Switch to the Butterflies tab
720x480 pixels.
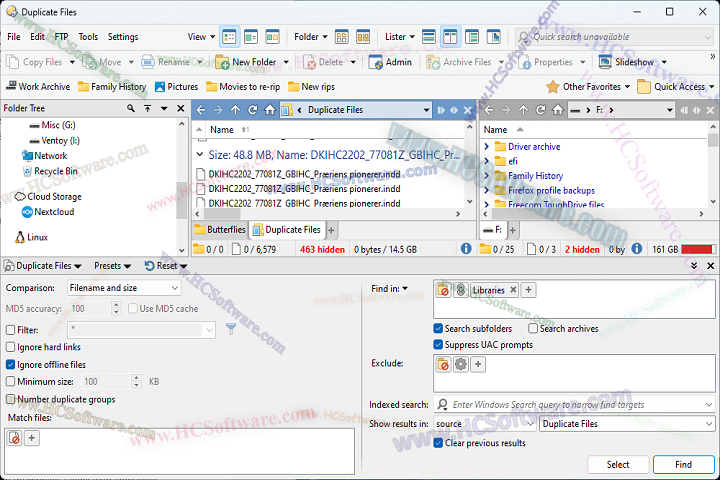[220, 230]
